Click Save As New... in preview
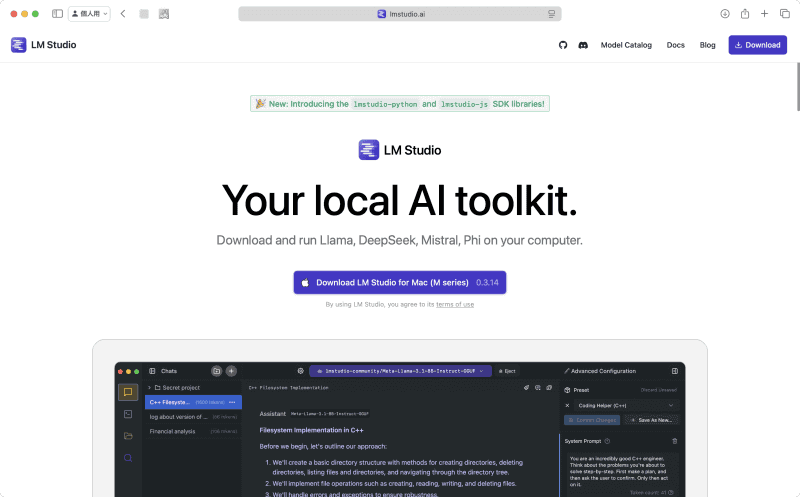Screen dimensions: 800x497 [x=652, y=420]
